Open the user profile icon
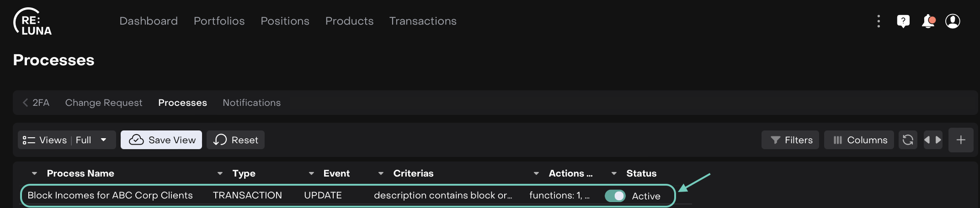This screenshot has width=980, height=208. 953,21
